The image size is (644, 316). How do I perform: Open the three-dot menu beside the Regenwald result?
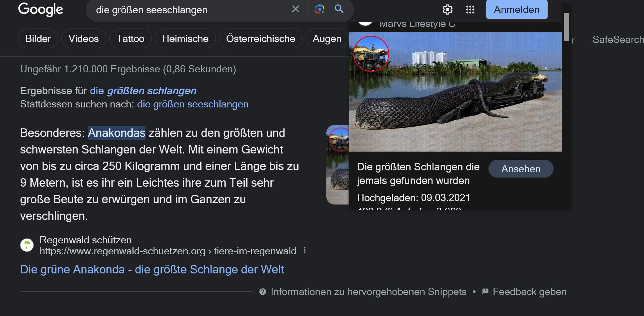point(305,250)
